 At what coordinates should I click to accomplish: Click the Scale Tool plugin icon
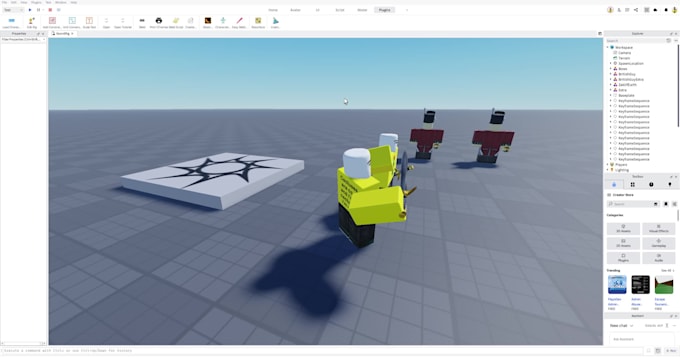pyautogui.click(x=89, y=22)
